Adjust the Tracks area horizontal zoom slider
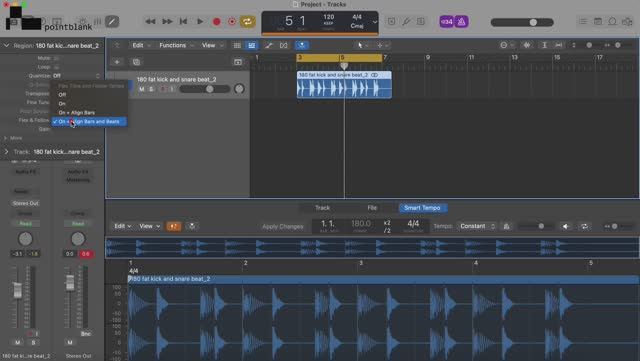The width and height of the screenshot is (640, 361). point(618,45)
